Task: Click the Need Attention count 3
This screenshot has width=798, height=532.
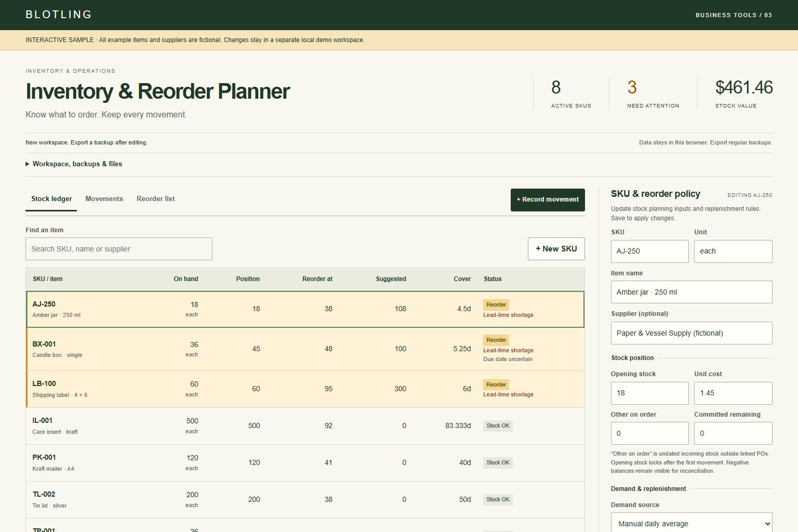Action: (632, 87)
